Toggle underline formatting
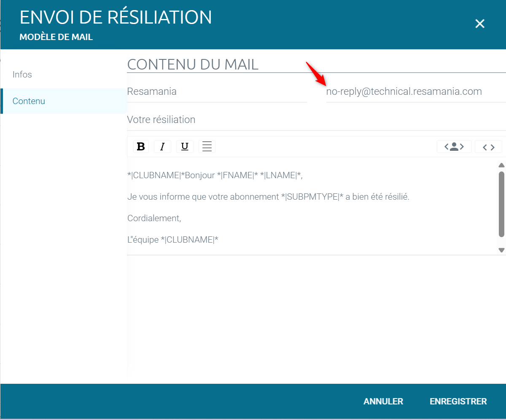 (x=185, y=147)
